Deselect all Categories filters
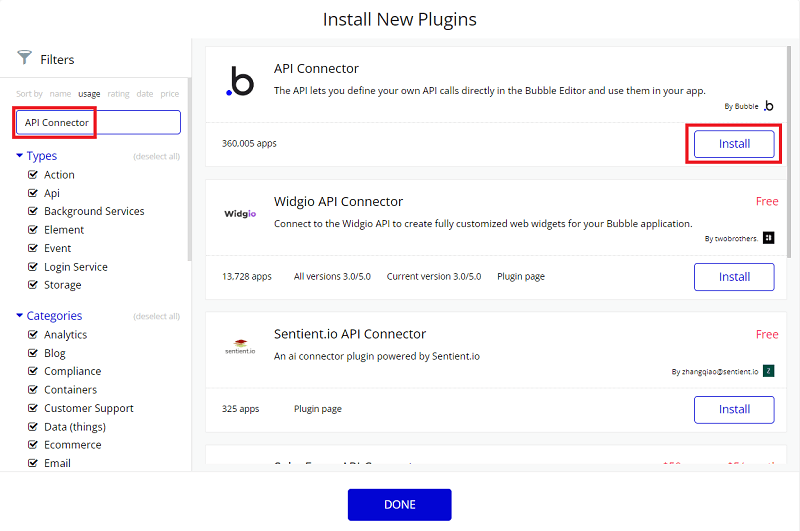The width and height of the screenshot is (800, 531). pos(157,316)
